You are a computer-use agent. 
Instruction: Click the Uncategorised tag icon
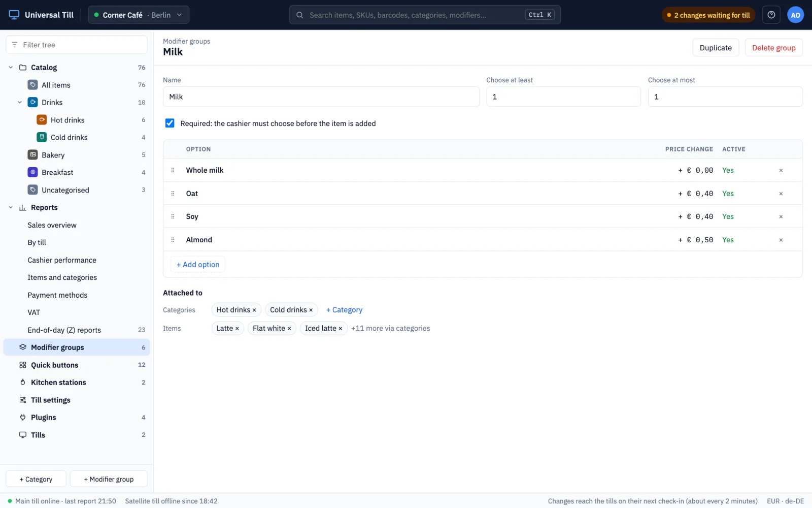[32, 190]
